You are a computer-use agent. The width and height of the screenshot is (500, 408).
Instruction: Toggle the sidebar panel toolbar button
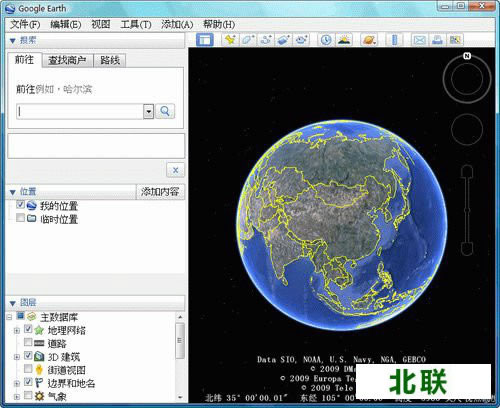click(x=205, y=40)
